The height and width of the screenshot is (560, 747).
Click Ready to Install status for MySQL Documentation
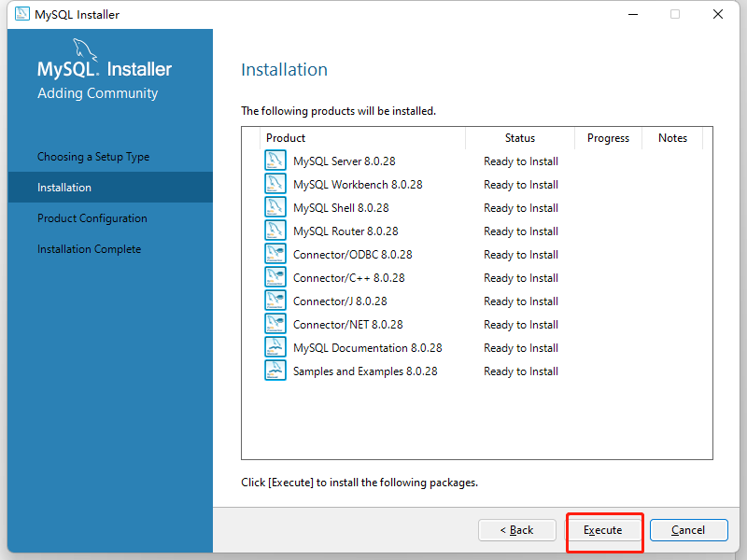pos(521,348)
